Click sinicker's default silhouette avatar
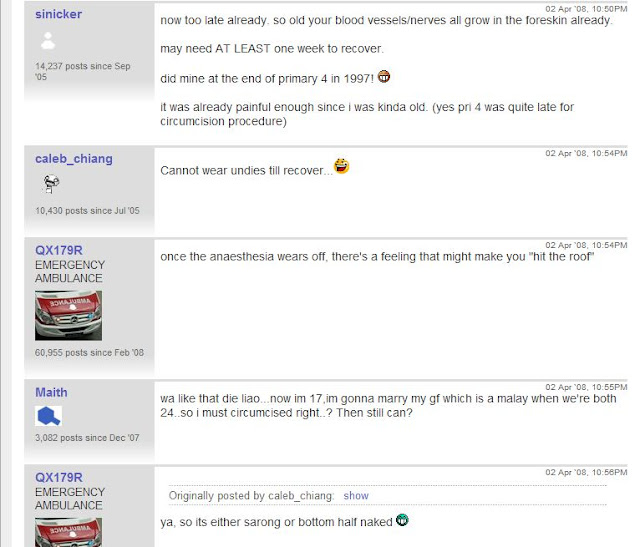640x547 pixels. click(x=48, y=41)
